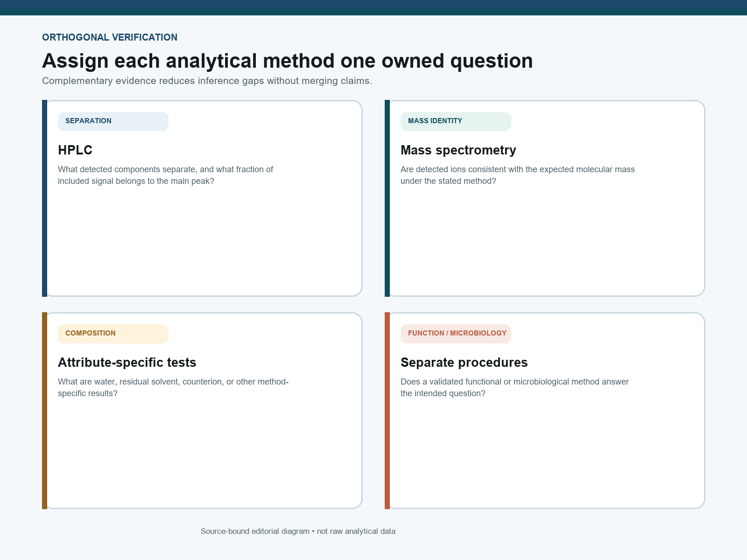Click the MASS IDENTITY category badge

click(456, 121)
